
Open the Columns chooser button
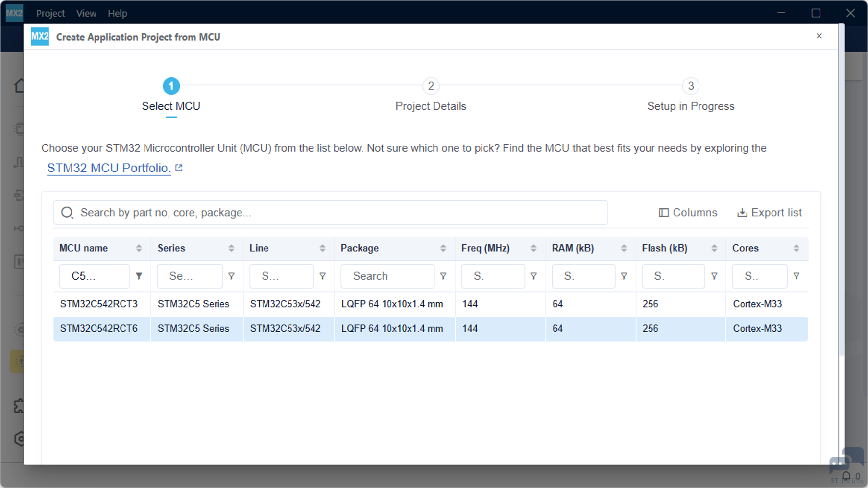pyautogui.click(x=688, y=213)
